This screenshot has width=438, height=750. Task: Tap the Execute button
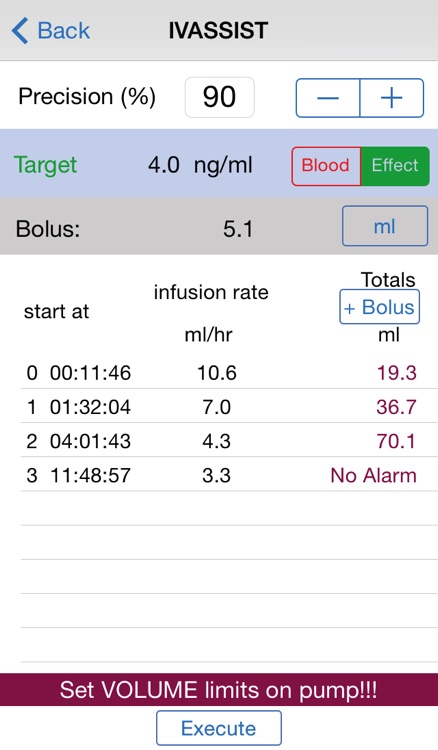(x=219, y=728)
